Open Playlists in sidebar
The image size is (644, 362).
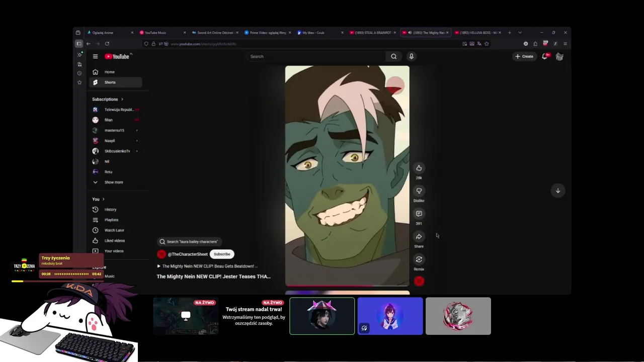point(116,220)
